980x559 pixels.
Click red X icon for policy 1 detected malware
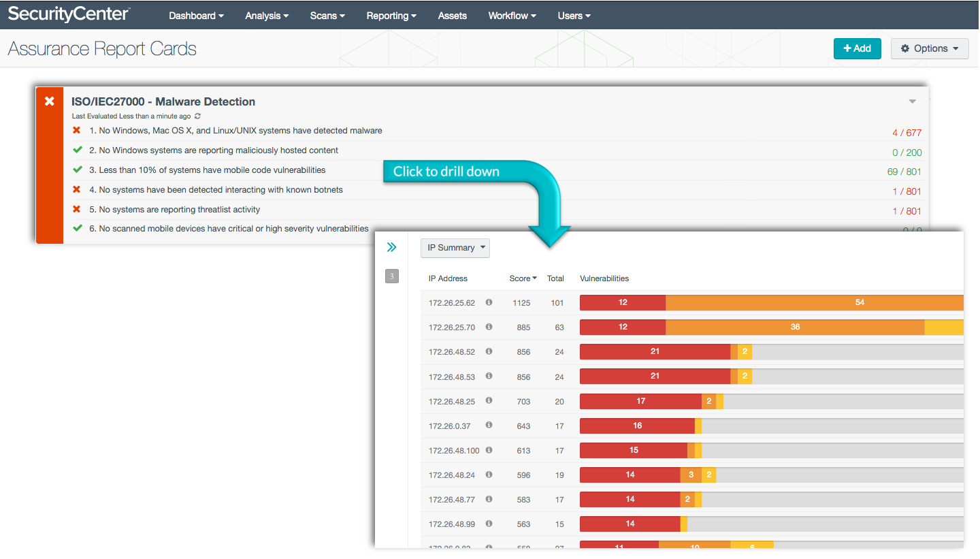[77, 130]
